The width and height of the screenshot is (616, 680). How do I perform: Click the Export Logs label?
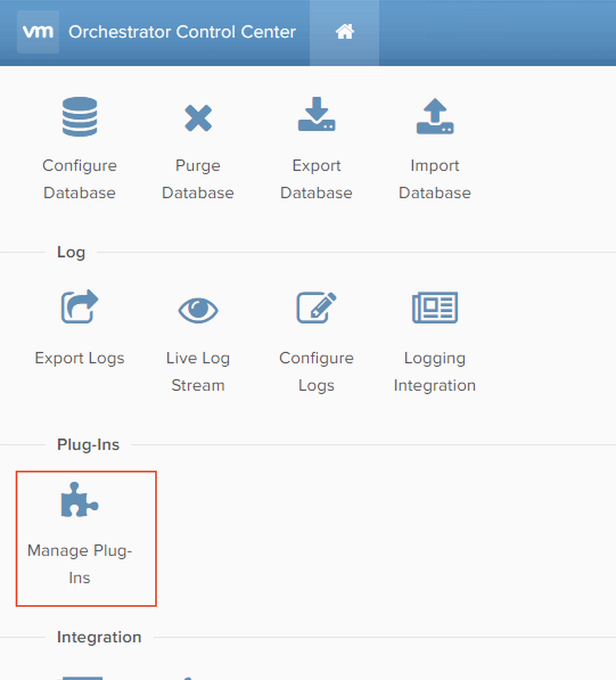click(79, 358)
